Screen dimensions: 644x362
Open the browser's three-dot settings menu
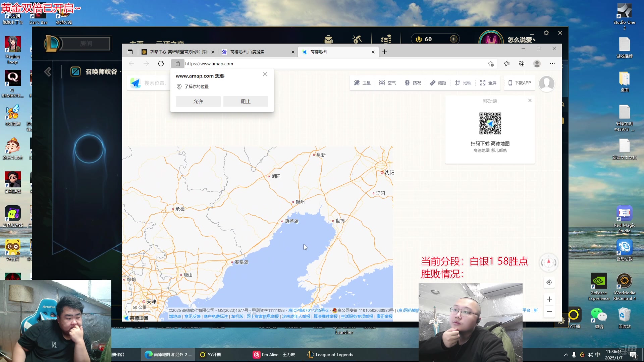pyautogui.click(x=552, y=63)
